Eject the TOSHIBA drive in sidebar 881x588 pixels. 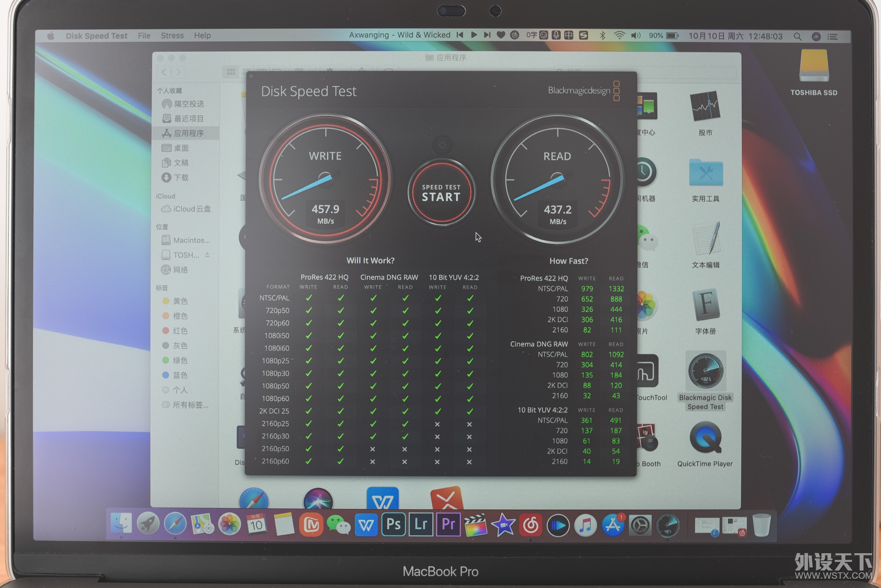tap(207, 255)
